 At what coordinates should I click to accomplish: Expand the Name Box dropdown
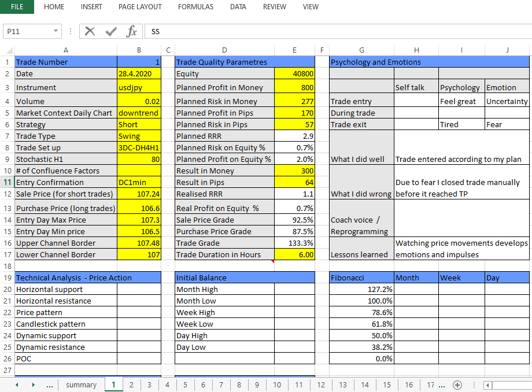click(56, 31)
